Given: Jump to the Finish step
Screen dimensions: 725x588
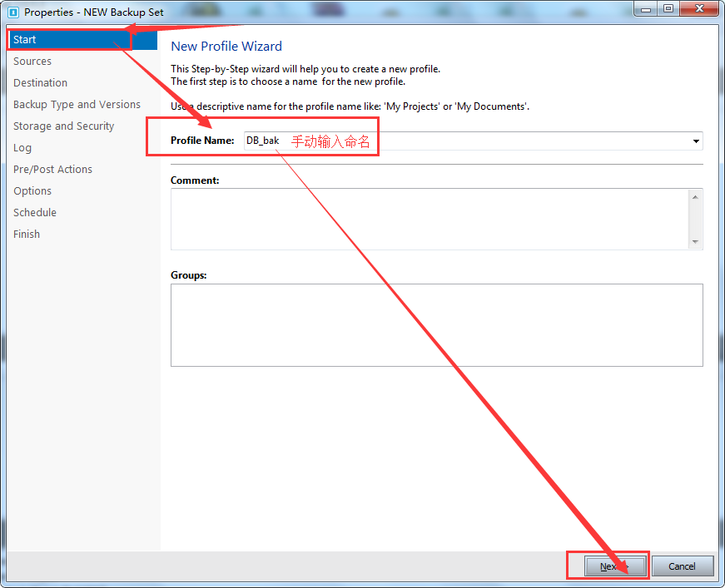Looking at the screenshot, I should (x=27, y=235).
